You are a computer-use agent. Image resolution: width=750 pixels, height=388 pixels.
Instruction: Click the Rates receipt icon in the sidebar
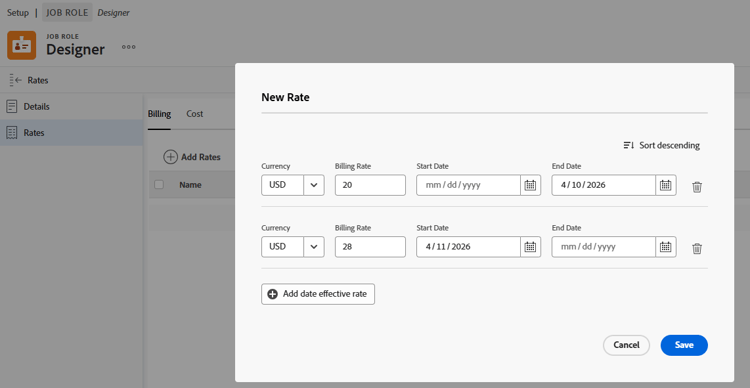point(12,133)
